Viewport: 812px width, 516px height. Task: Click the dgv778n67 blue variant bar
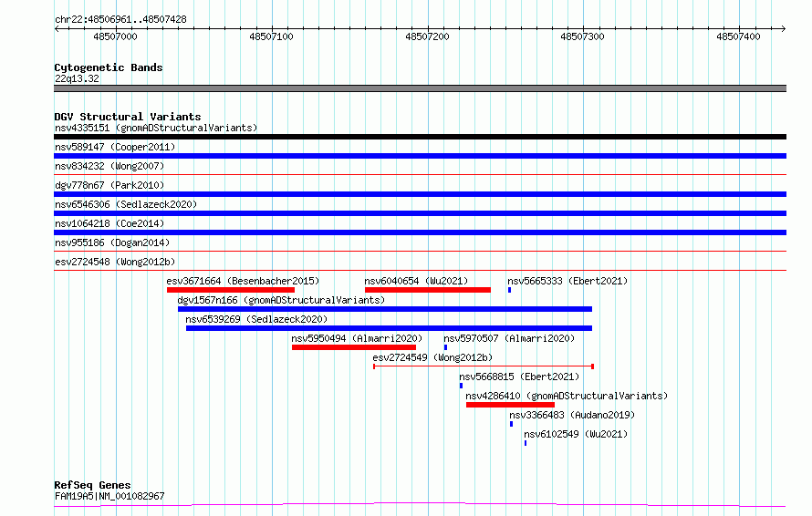point(420,194)
